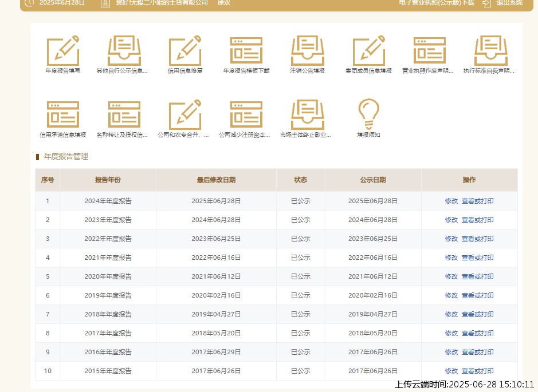
Task: Click 报告年份 column header
Action: pyautogui.click(x=108, y=180)
